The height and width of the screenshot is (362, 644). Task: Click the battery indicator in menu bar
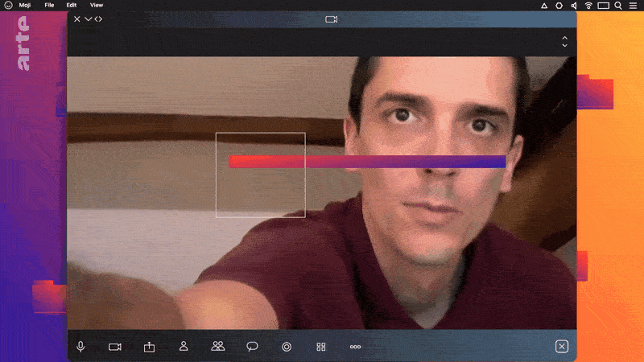(x=603, y=6)
